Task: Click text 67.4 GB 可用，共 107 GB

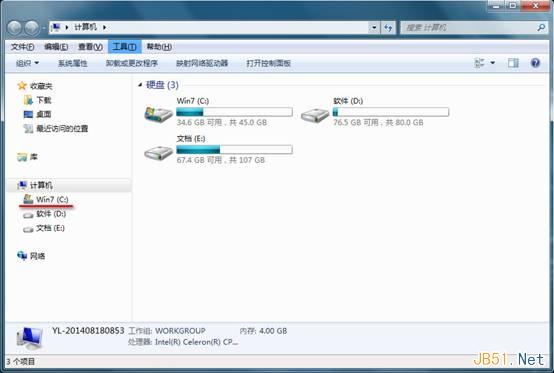Action: [x=220, y=160]
